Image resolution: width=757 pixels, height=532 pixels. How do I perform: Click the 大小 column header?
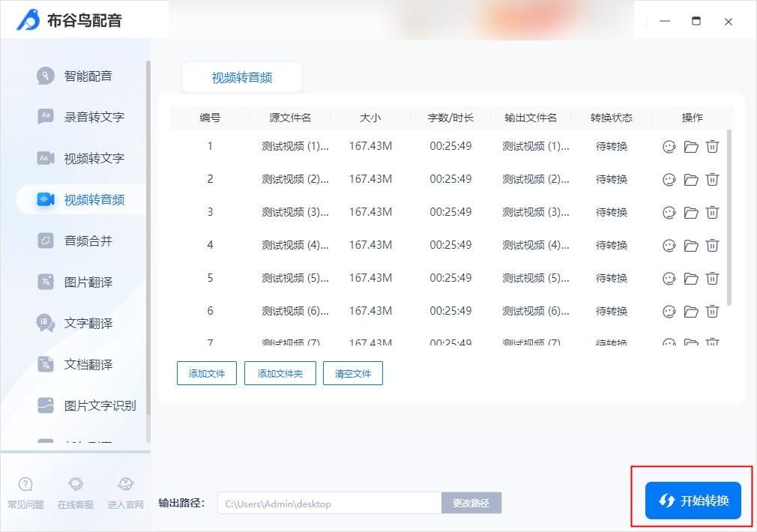click(370, 118)
